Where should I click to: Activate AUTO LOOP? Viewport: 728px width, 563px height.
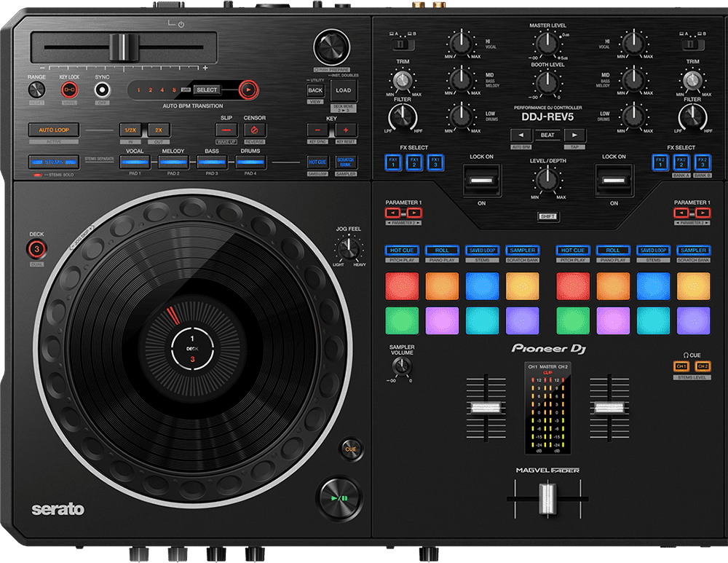54,130
